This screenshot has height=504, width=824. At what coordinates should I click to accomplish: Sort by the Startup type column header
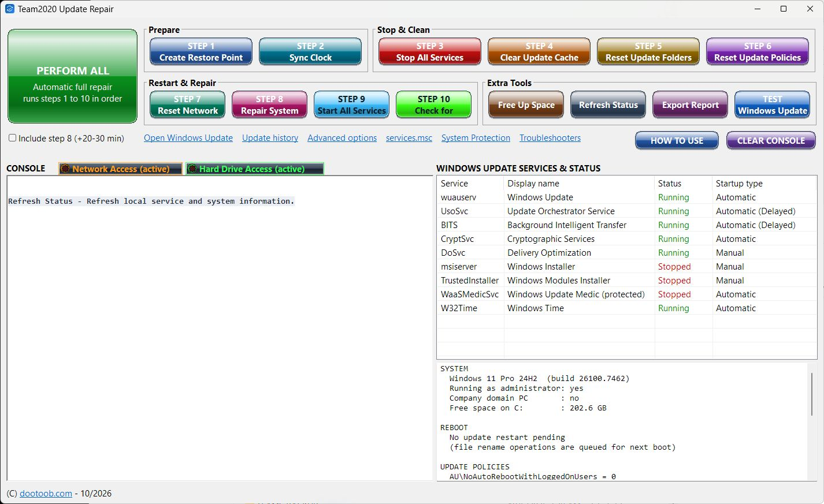[x=764, y=184]
